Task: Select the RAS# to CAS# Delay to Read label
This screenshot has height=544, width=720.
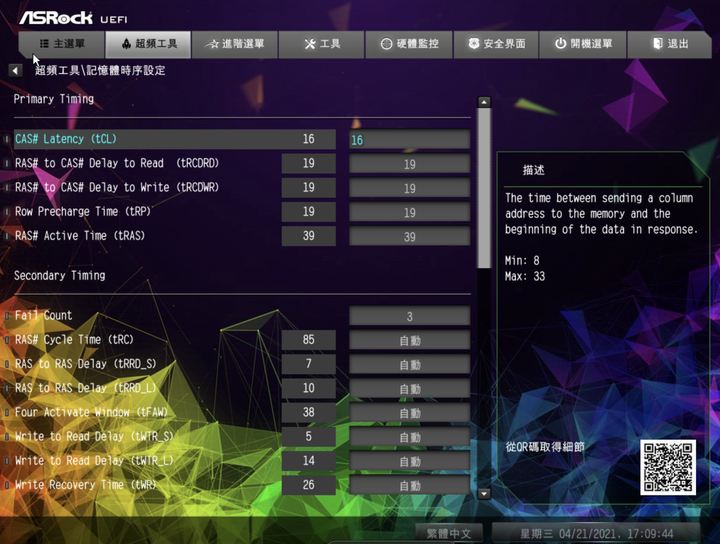Action: coord(117,163)
